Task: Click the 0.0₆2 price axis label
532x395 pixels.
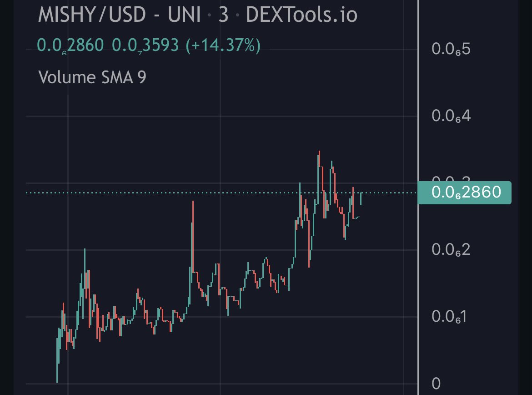Action: click(451, 250)
